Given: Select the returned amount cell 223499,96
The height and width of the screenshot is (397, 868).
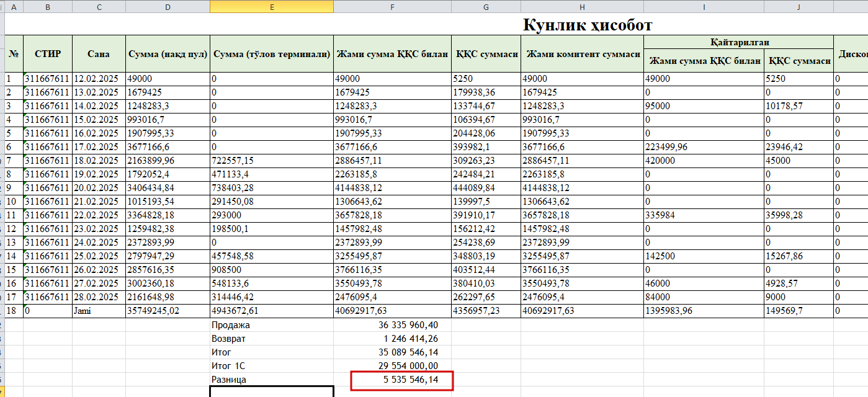Looking at the screenshot, I should click(x=704, y=147).
